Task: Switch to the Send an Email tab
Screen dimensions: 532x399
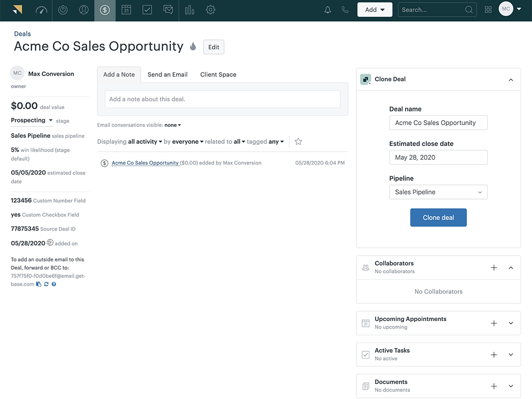Action: tap(167, 74)
